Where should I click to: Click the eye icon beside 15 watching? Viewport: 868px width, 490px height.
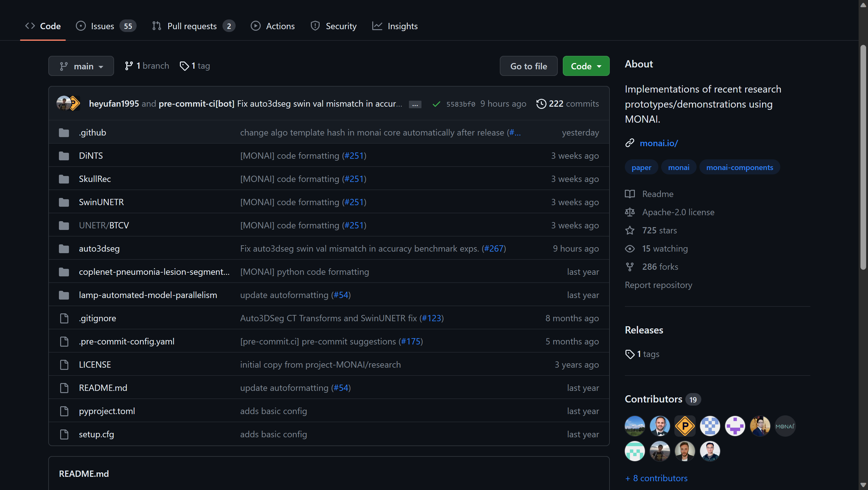[630, 248]
